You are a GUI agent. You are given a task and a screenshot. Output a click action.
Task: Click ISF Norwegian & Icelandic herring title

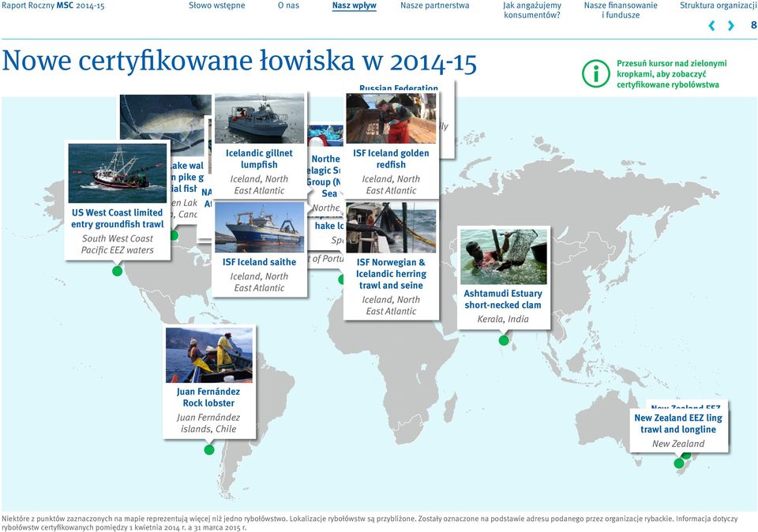[391, 273]
